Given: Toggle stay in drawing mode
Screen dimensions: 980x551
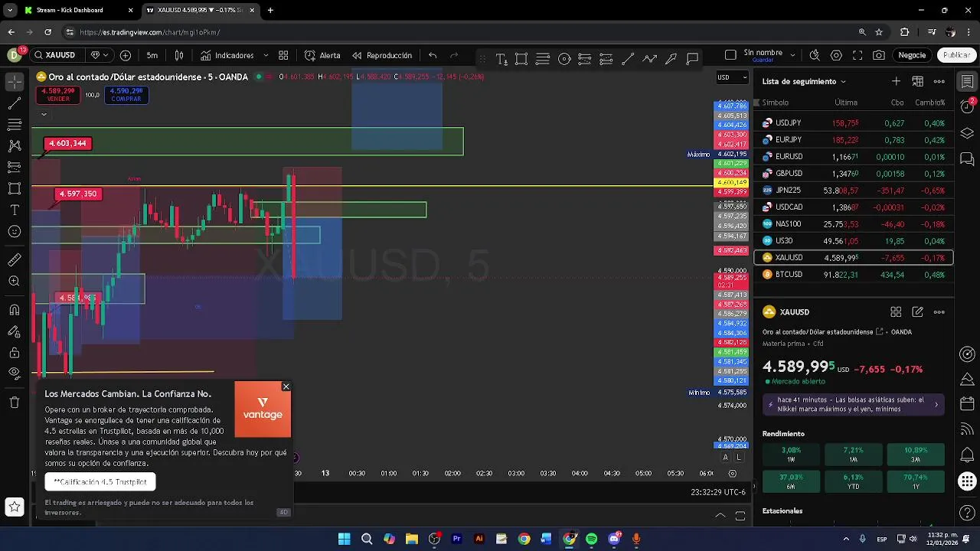Looking at the screenshot, I should click(x=14, y=331).
